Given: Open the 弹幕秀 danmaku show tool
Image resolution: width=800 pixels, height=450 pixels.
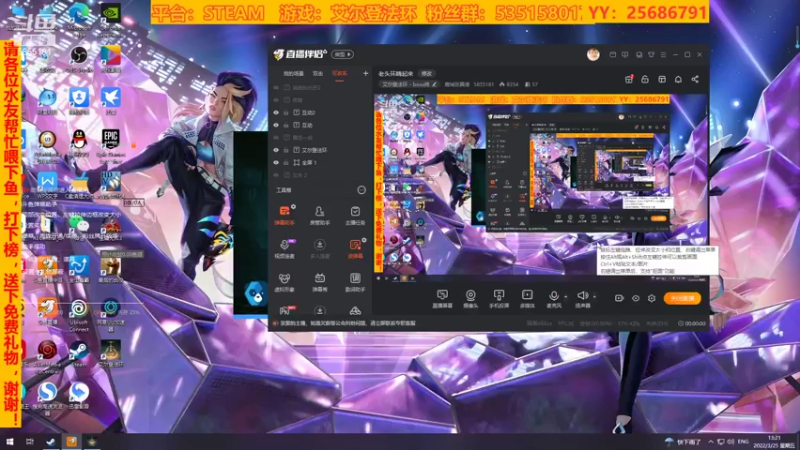Looking at the screenshot, I should [x=319, y=282].
